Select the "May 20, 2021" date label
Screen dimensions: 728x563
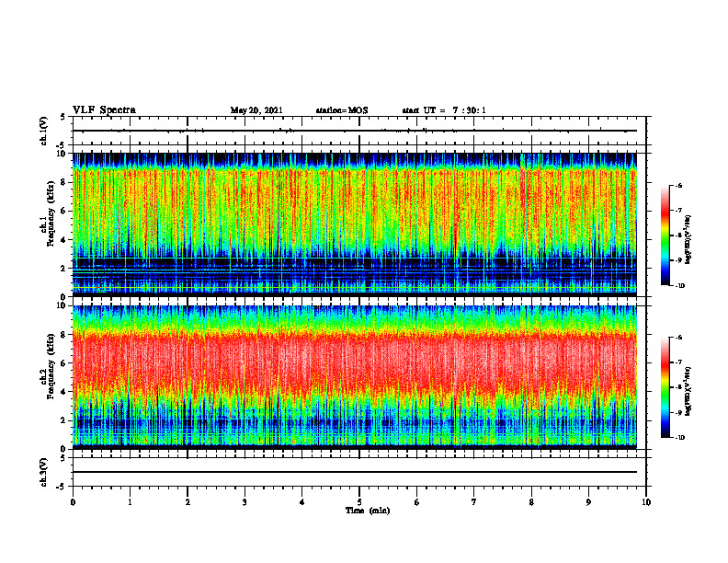coord(256,110)
